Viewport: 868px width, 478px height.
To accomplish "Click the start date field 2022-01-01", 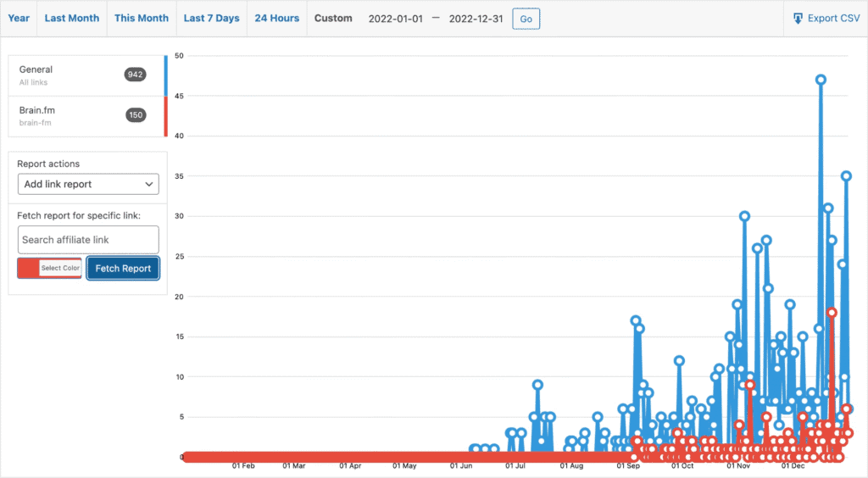I will point(396,19).
